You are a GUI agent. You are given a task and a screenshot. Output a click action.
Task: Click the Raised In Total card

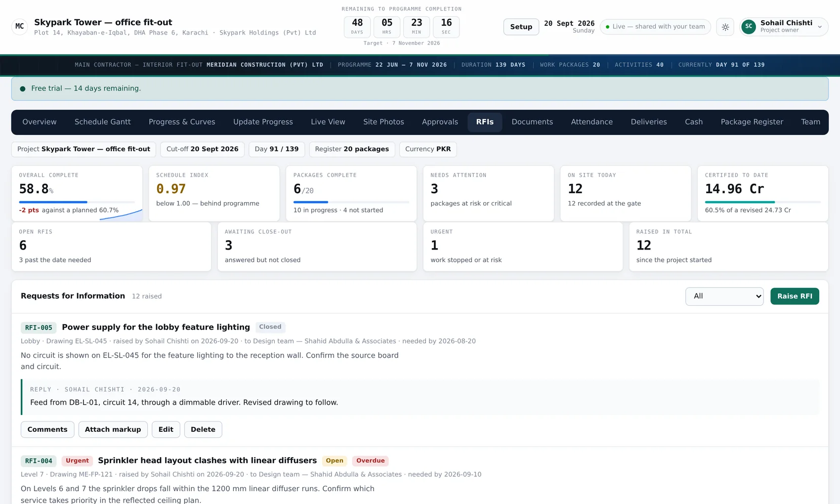(x=729, y=247)
